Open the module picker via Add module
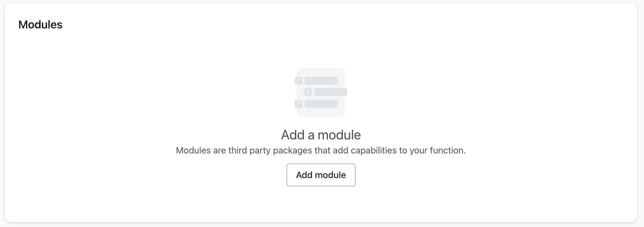644x227 pixels. (x=321, y=175)
